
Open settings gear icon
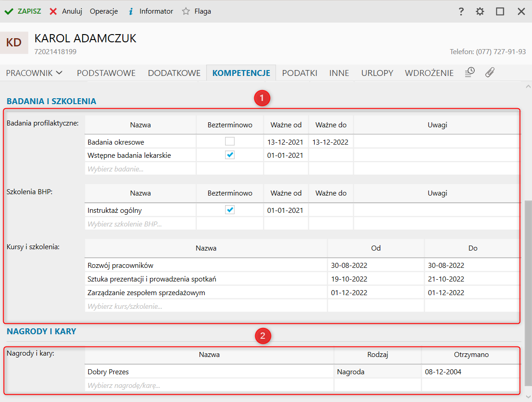[480, 11]
